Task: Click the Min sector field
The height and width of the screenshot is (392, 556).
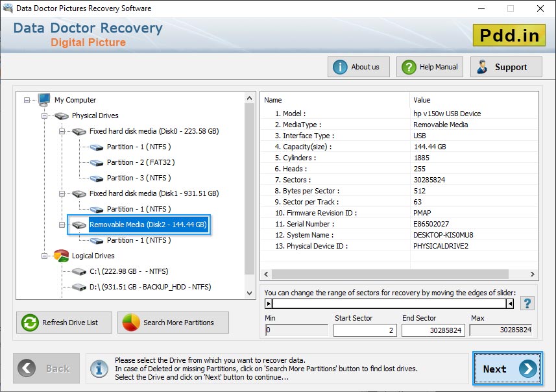Action: pyautogui.click(x=296, y=330)
